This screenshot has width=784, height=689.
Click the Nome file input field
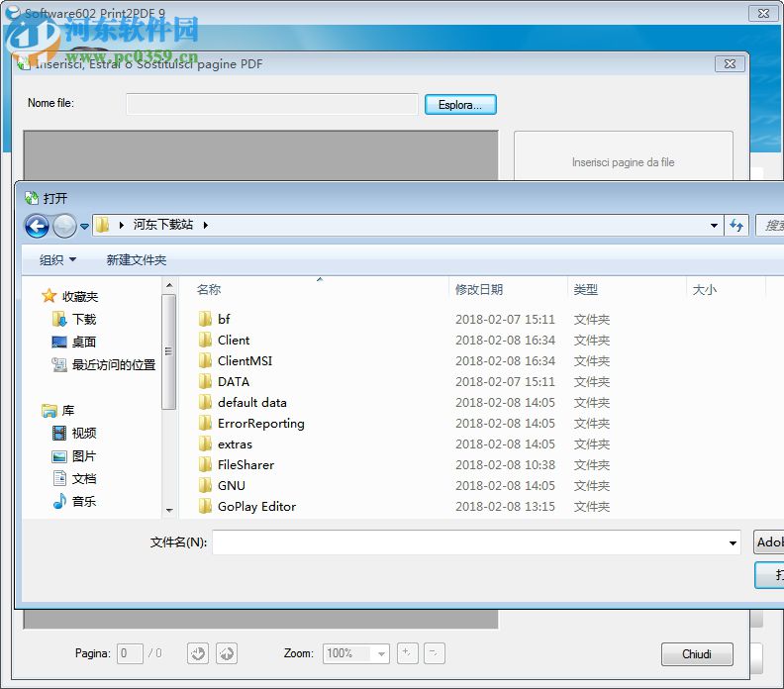272,104
